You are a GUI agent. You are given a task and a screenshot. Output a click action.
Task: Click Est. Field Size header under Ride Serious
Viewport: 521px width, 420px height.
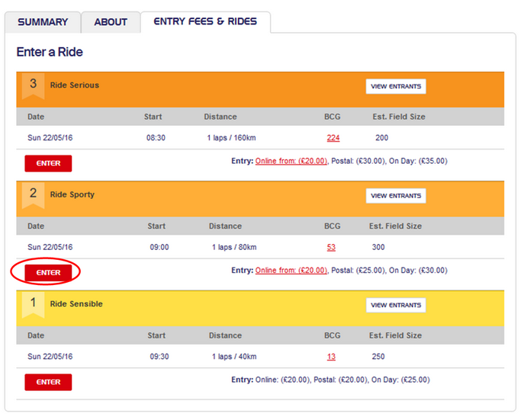click(399, 117)
